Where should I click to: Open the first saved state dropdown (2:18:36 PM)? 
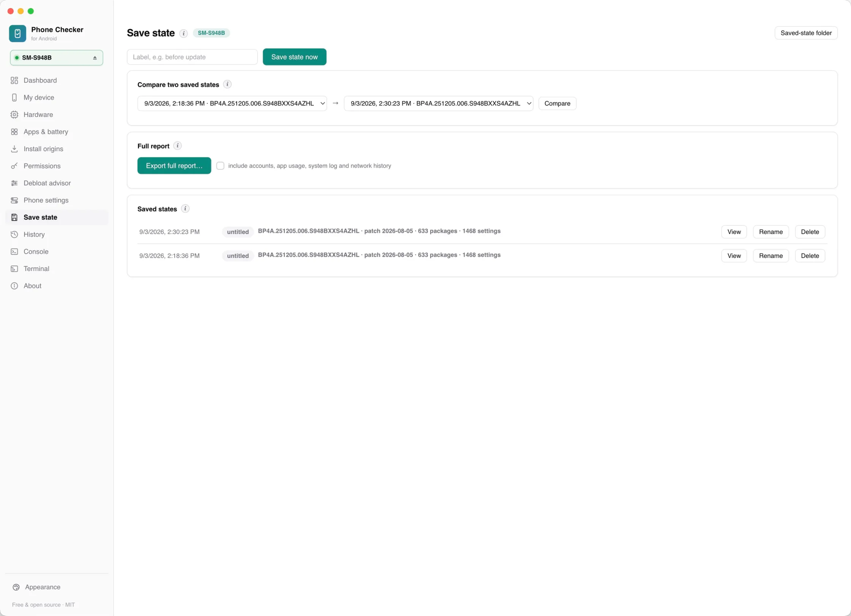pyautogui.click(x=232, y=103)
